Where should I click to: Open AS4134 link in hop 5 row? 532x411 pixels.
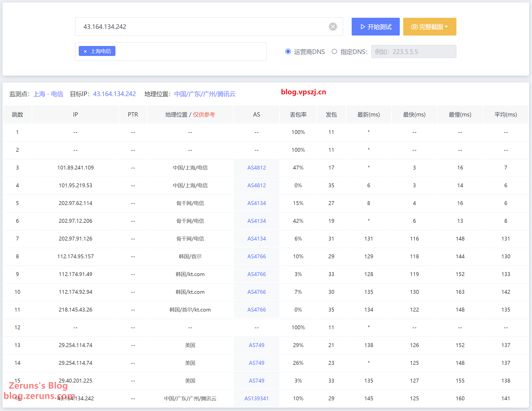(x=256, y=203)
